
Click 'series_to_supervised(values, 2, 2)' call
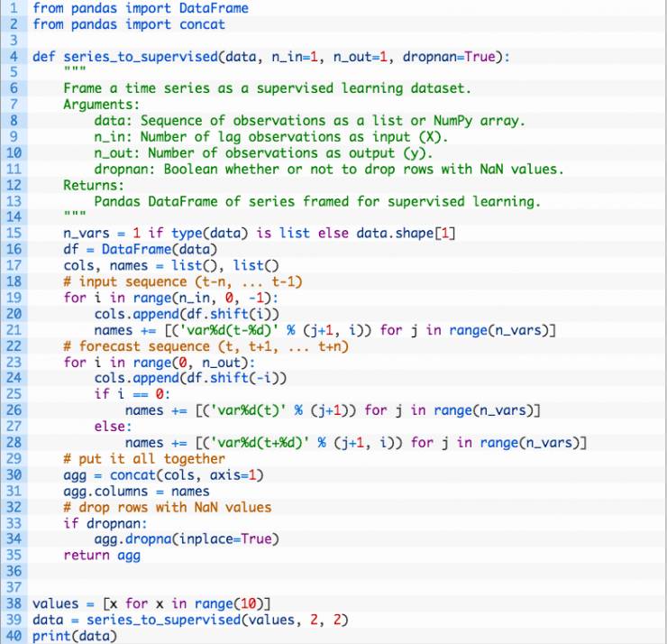point(217,620)
